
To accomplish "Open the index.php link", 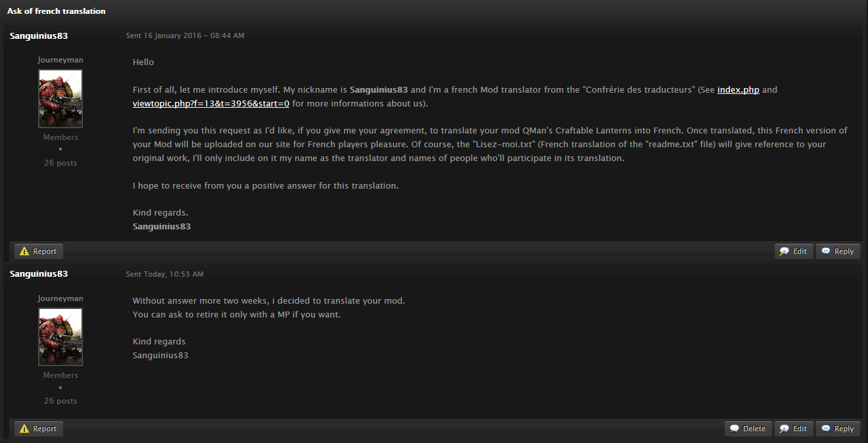I will click(738, 90).
